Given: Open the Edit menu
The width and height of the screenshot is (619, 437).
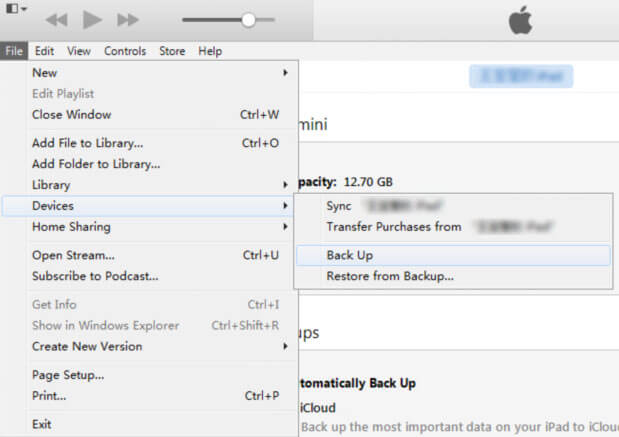Looking at the screenshot, I should (44, 51).
